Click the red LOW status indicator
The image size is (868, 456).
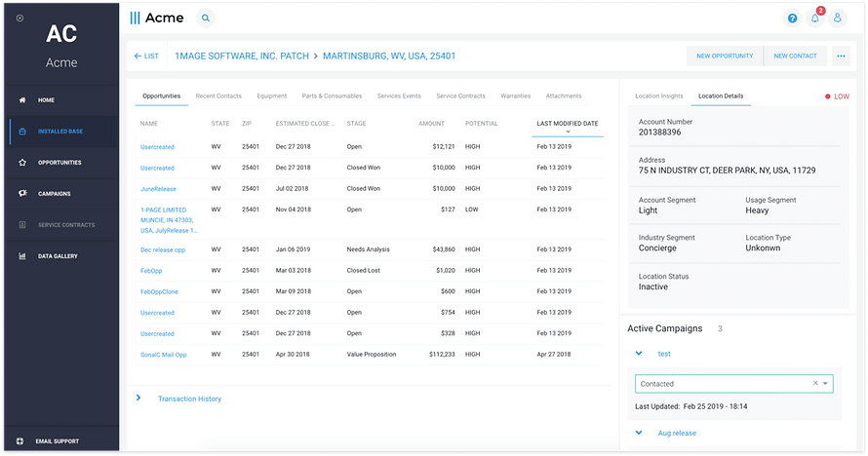coord(837,96)
